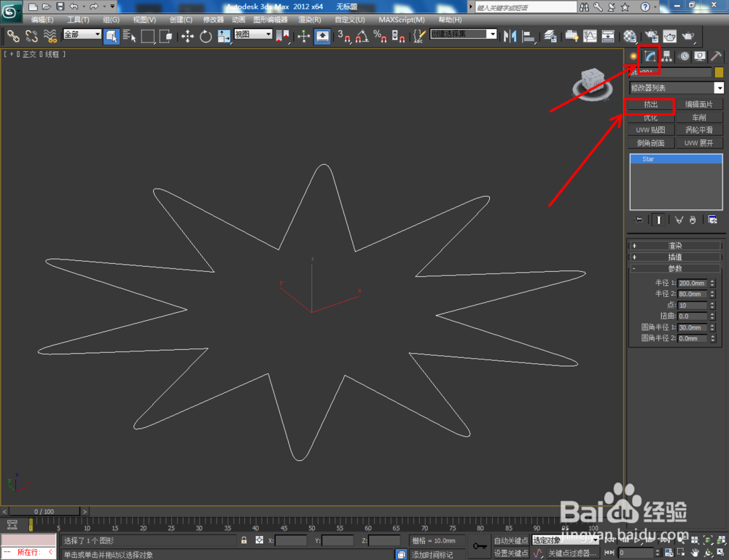Click the Use Pivot Point Center icon

point(282,36)
